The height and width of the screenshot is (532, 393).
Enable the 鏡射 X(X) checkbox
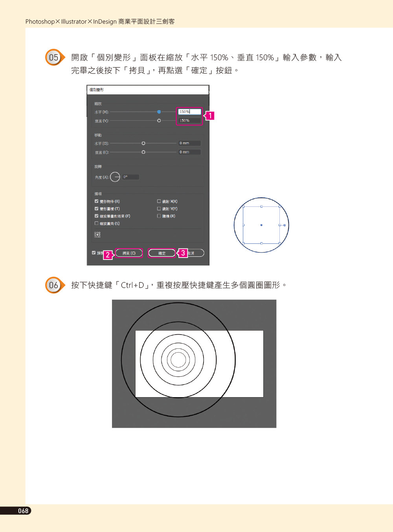pyautogui.click(x=159, y=201)
